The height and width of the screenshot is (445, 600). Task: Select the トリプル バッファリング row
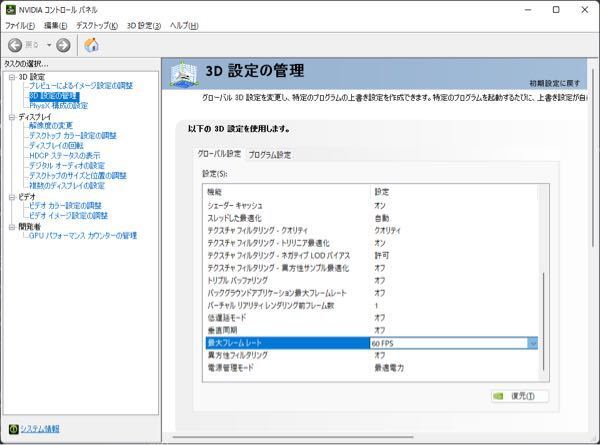click(x=371, y=280)
